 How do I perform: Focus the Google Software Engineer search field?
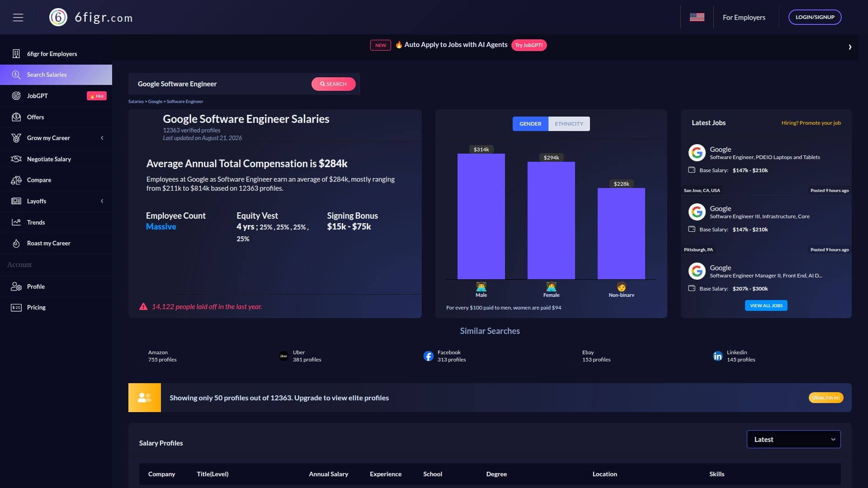point(222,84)
